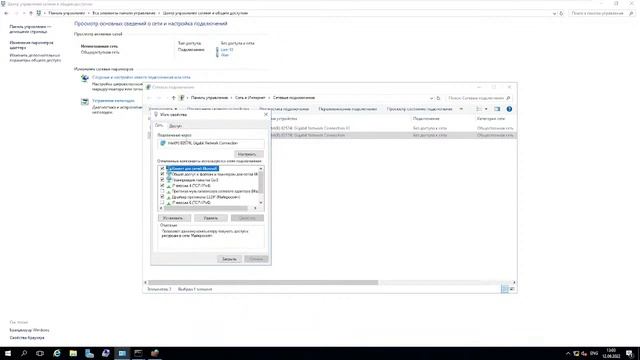
Task: Click the Удалить button
Action: [x=211, y=218]
